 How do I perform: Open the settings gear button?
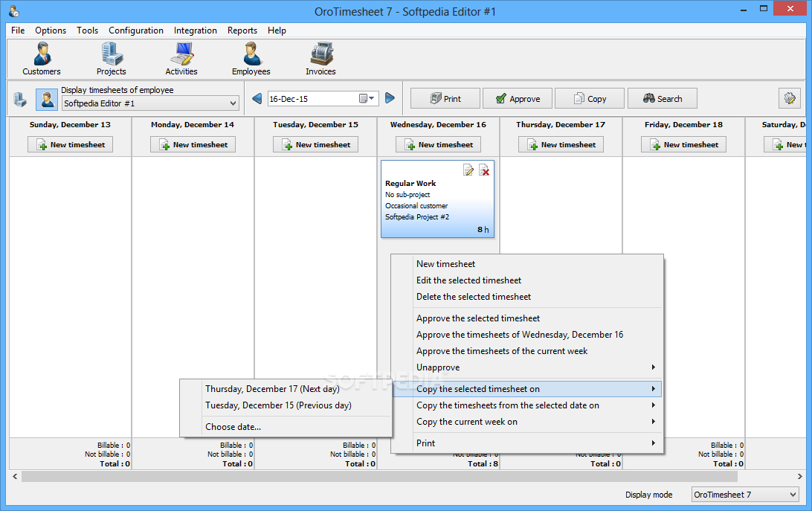(789, 98)
